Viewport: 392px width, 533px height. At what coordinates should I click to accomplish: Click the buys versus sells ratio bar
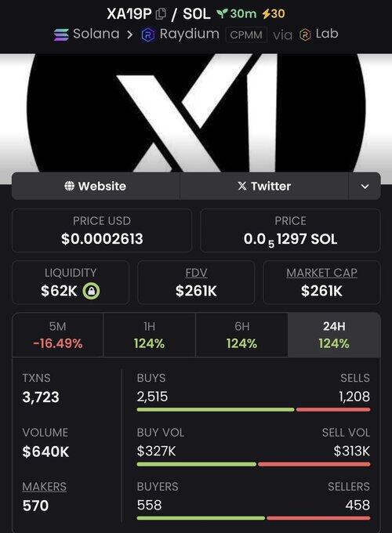point(253,410)
